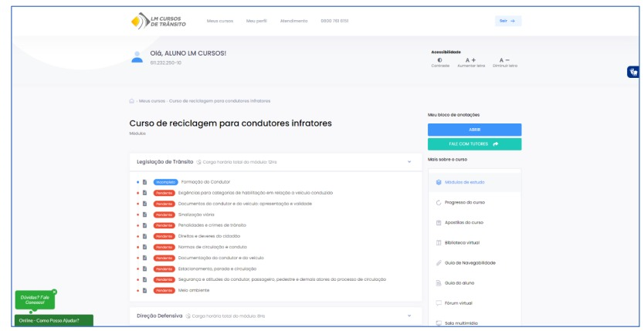Click the Progresso do curso circular icon
The image size is (644, 331).
coord(439,202)
